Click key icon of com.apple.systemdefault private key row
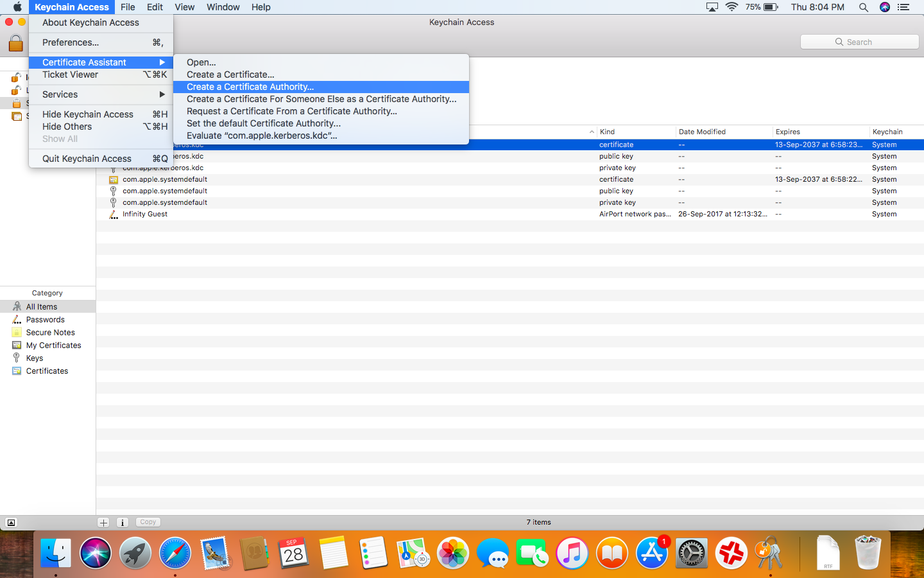The width and height of the screenshot is (924, 578). (114, 203)
